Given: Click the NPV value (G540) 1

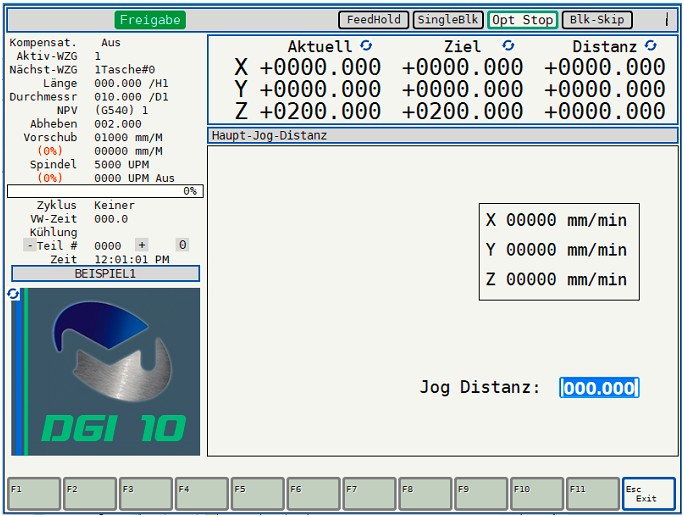Looking at the screenshot, I should 121,110.
